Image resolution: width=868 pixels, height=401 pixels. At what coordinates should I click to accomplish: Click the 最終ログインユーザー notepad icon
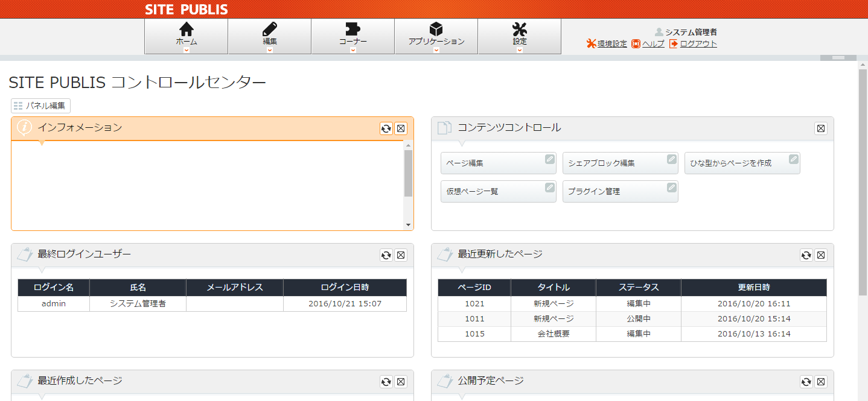(24, 254)
